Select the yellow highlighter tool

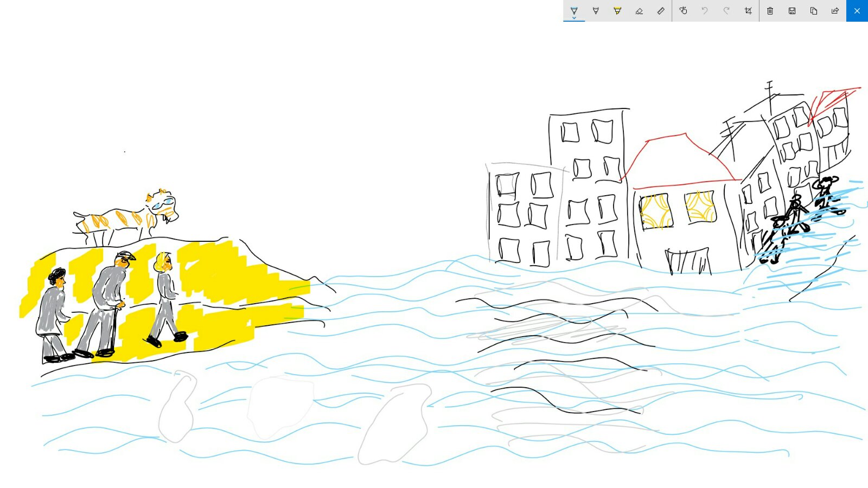click(617, 11)
